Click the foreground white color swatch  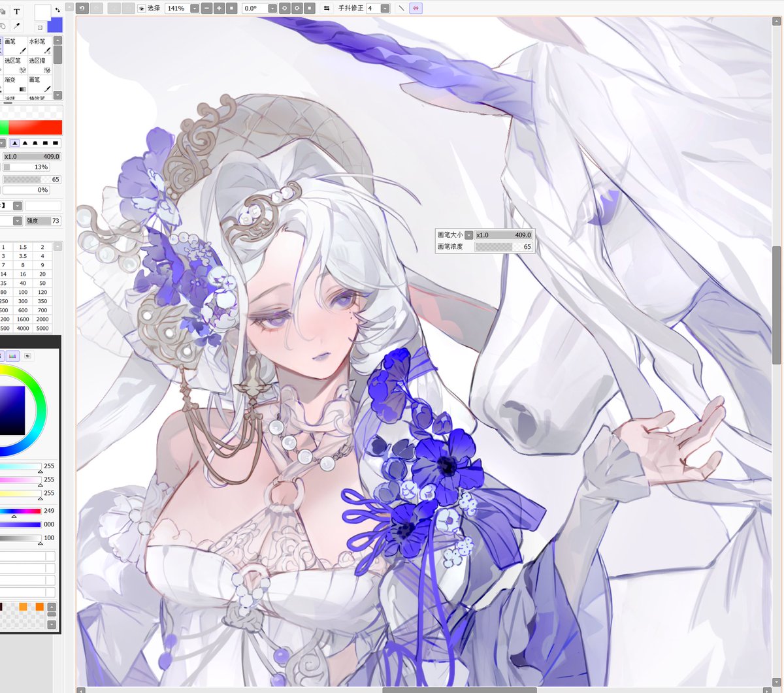[x=42, y=12]
